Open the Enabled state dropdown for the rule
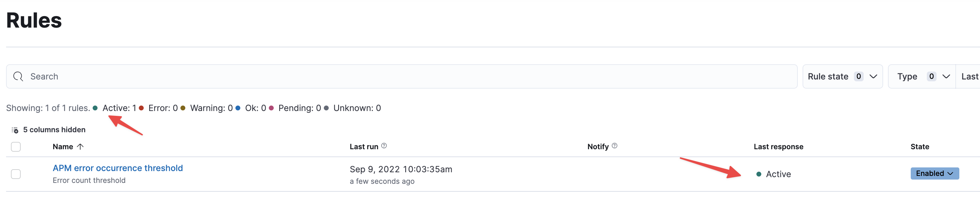This screenshot has height=202, width=980. tap(934, 173)
